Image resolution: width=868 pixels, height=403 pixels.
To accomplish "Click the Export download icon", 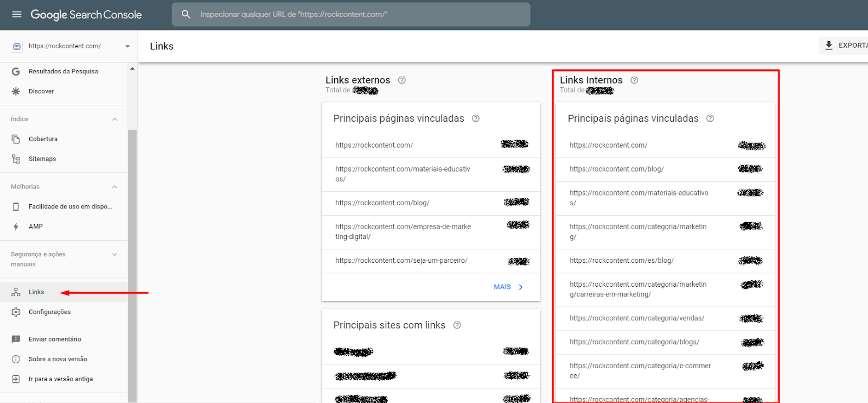I will click(x=829, y=46).
